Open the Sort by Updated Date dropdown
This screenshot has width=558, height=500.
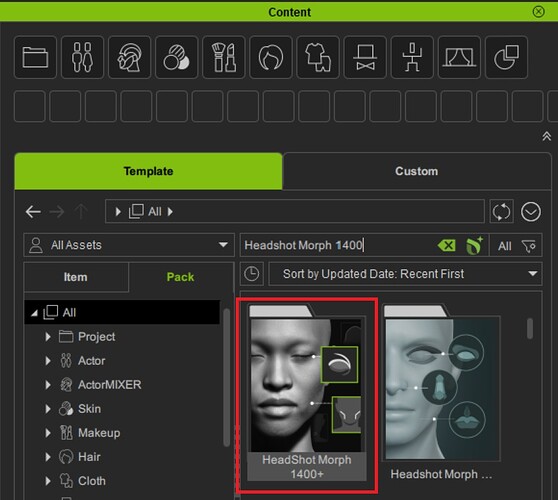pyautogui.click(x=405, y=274)
